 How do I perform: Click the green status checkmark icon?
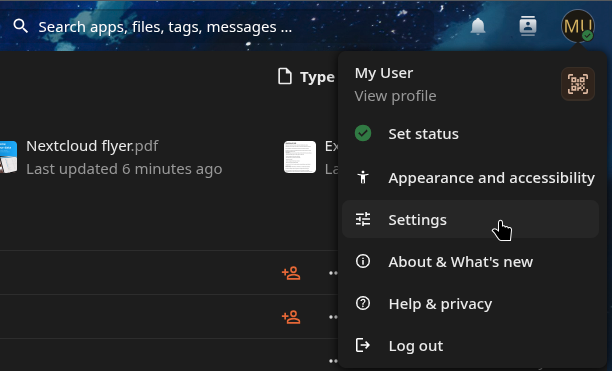(x=363, y=133)
